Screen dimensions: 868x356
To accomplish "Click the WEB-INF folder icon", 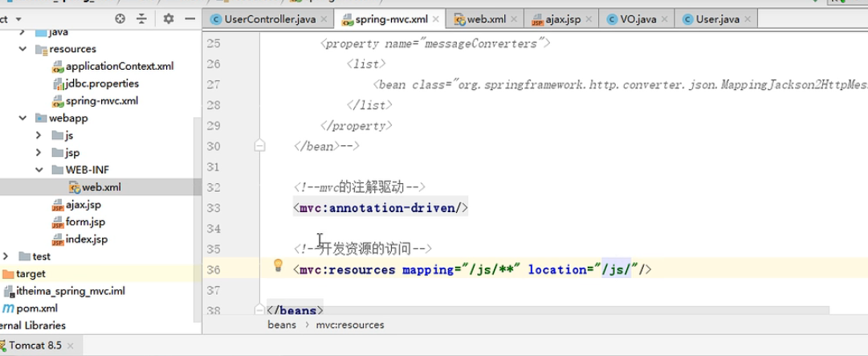I will coord(58,170).
